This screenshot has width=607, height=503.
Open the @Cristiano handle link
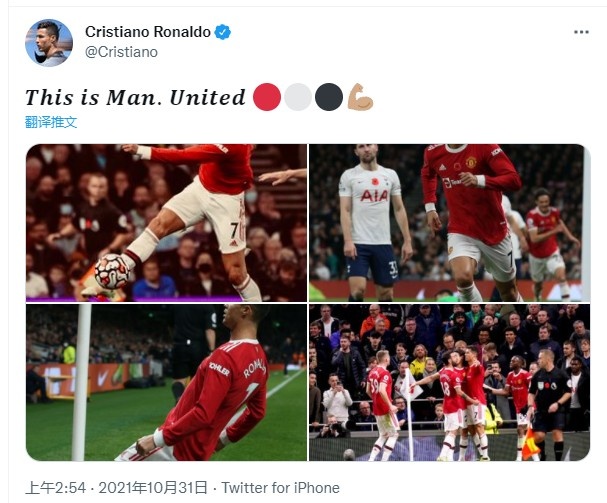click(121, 52)
